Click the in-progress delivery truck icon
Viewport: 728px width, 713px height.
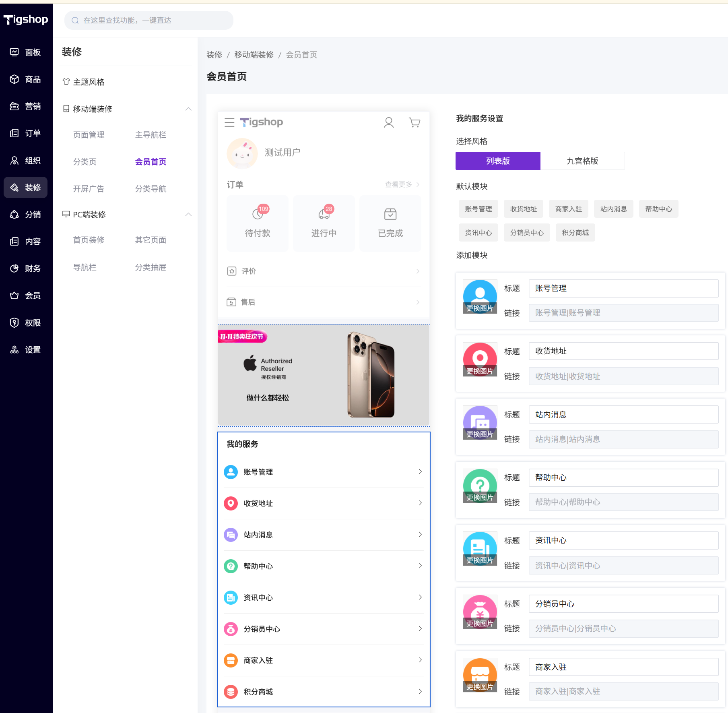tap(324, 214)
